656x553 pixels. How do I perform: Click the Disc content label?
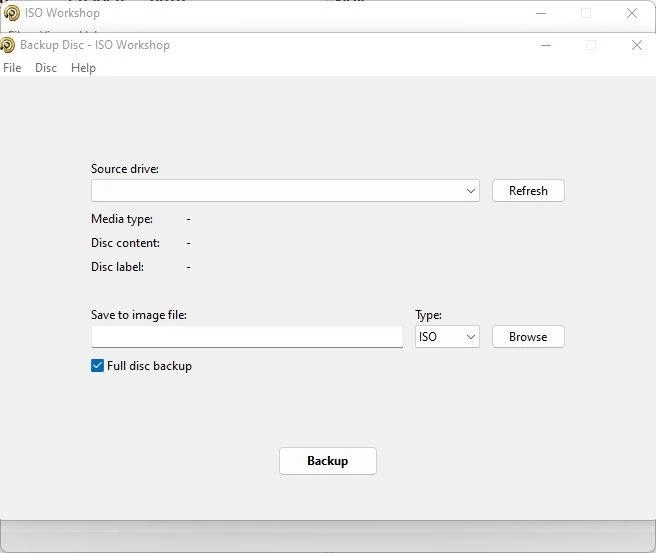pyautogui.click(x=125, y=243)
